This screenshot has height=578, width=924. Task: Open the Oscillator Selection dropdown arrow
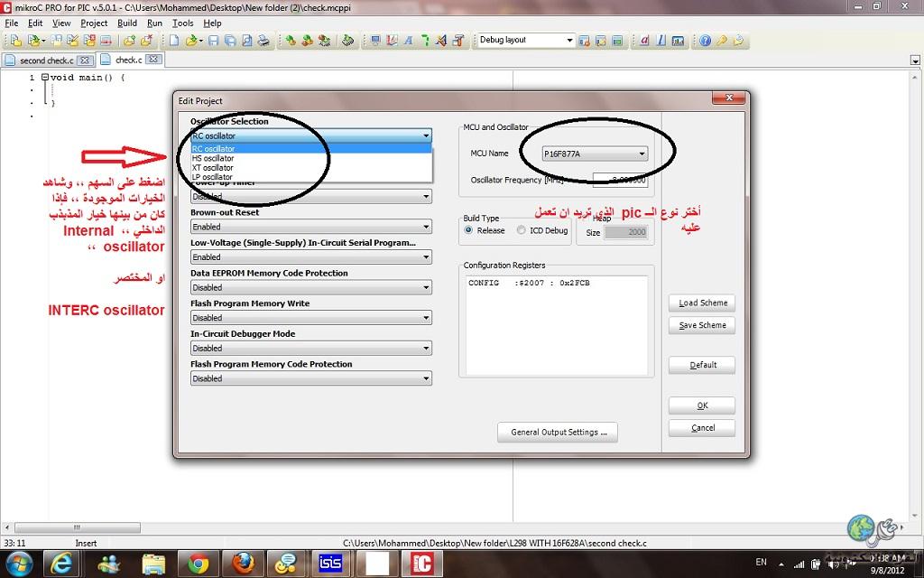[426, 135]
